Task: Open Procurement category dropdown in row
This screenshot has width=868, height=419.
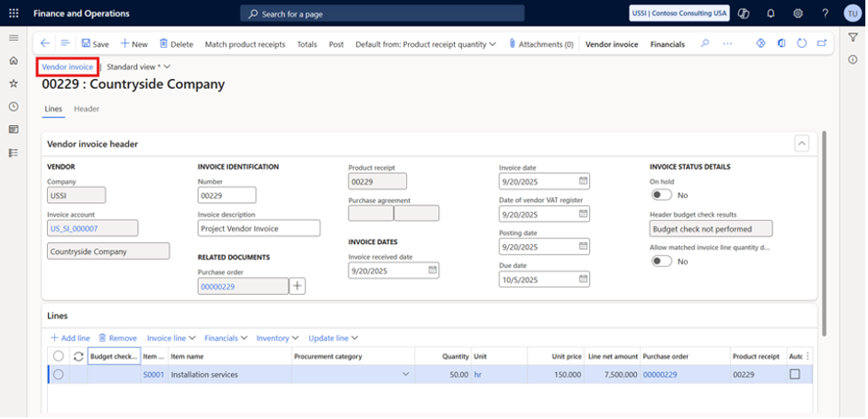Action: click(x=406, y=375)
